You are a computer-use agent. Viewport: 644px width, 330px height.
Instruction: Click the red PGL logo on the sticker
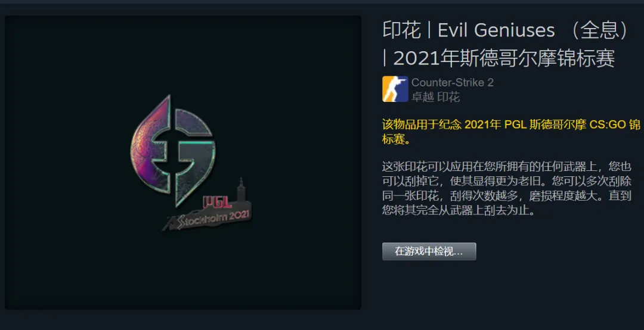[218, 202]
